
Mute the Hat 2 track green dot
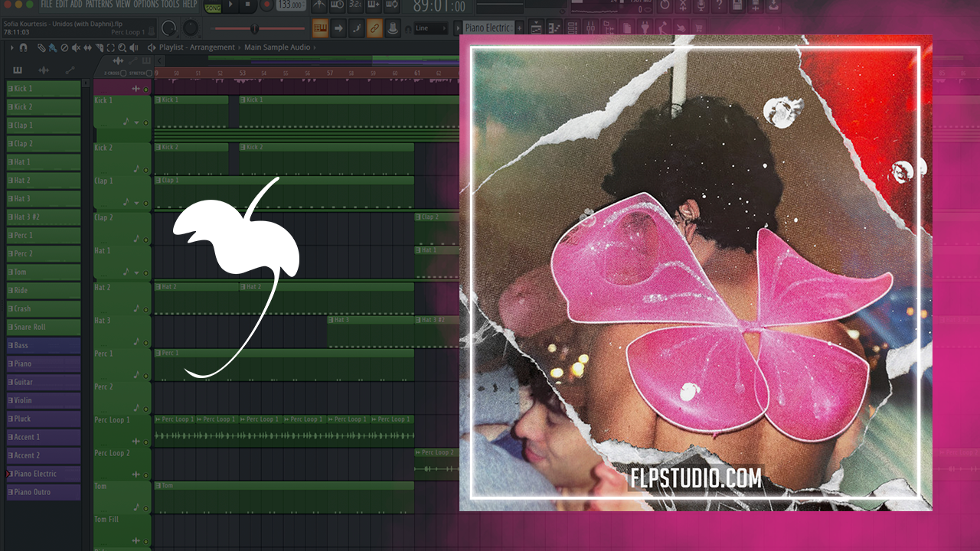(145, 309)
